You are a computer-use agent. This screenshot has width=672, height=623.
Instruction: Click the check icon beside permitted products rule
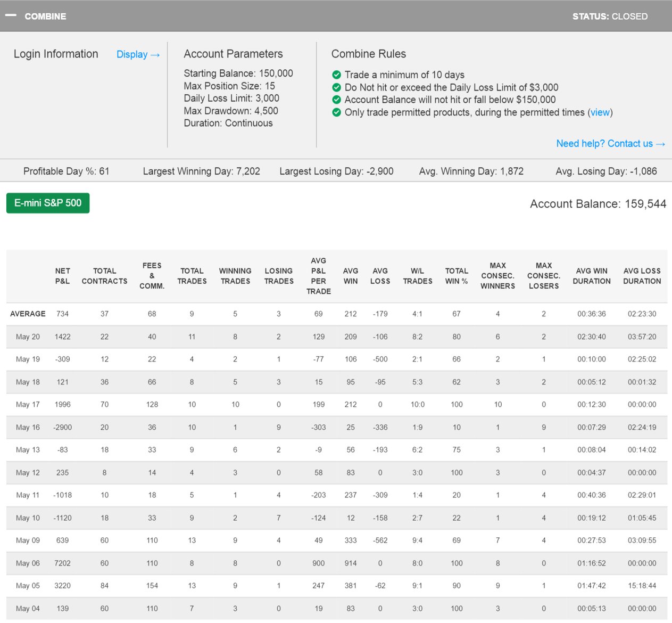336,112
